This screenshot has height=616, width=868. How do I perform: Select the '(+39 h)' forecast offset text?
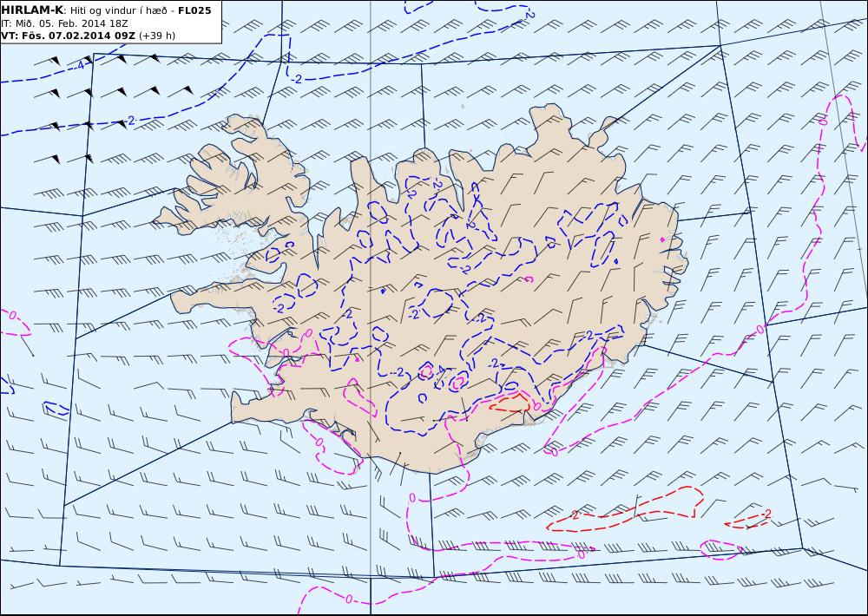coord(156,36)
